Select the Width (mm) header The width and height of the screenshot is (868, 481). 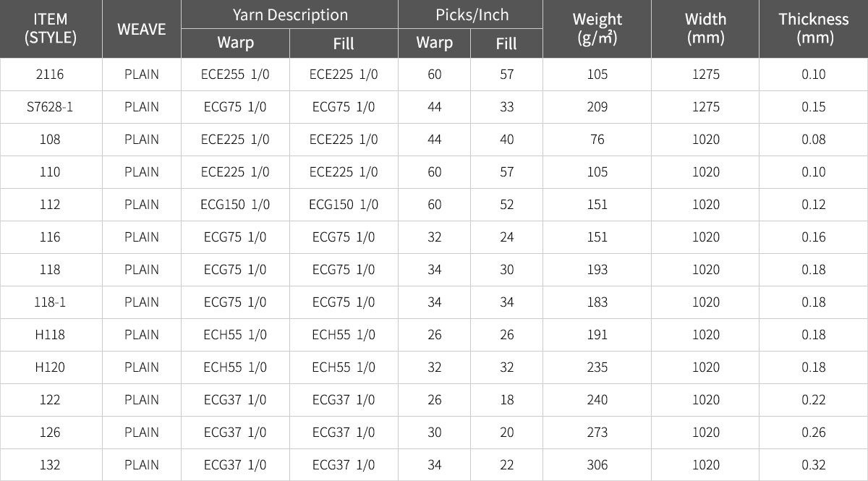point(705,29)
